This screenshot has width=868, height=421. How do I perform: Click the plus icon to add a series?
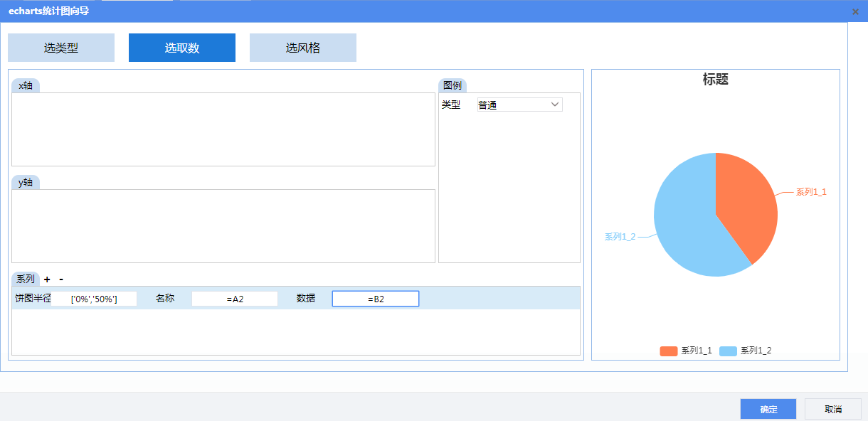(47, 279)
